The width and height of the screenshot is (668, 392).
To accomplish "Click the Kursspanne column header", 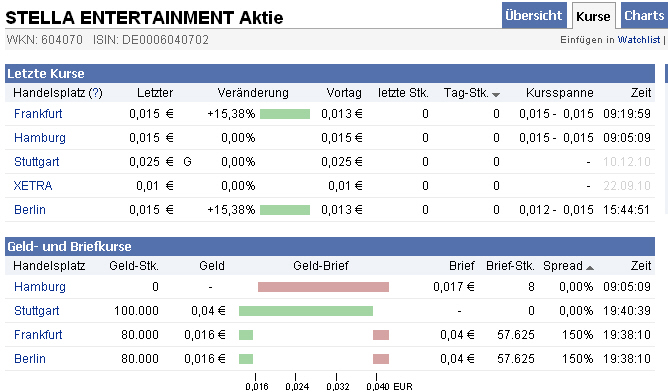I will click(x=559, y=93).
